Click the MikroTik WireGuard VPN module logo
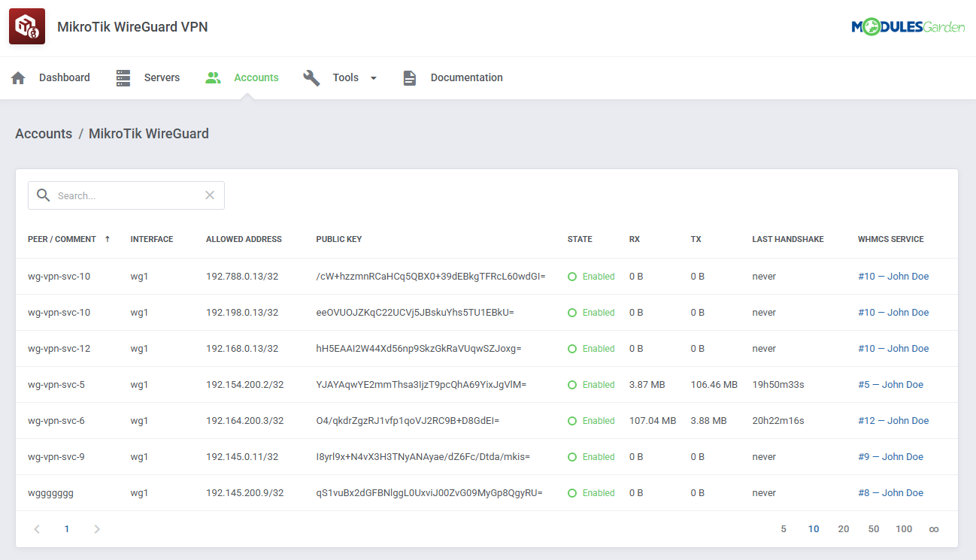The image size is (976, 560). pyautogui.click(x=27, y=27)
